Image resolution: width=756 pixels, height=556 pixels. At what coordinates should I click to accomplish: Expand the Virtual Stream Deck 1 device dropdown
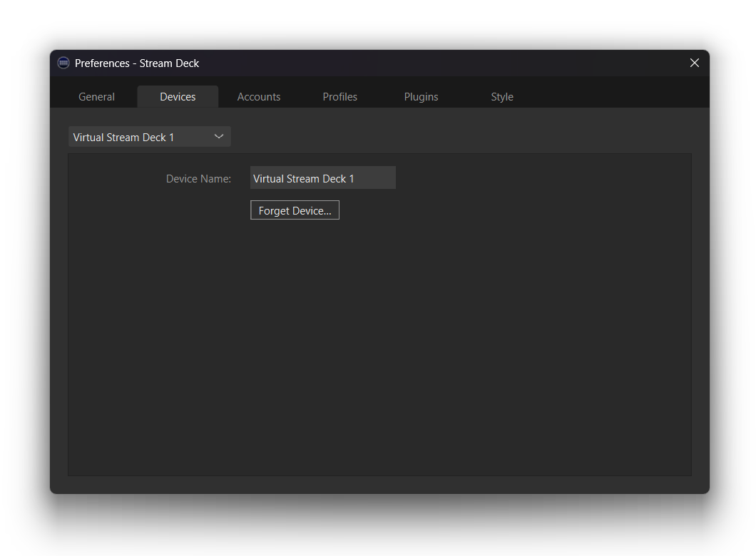tap(150, 137)
